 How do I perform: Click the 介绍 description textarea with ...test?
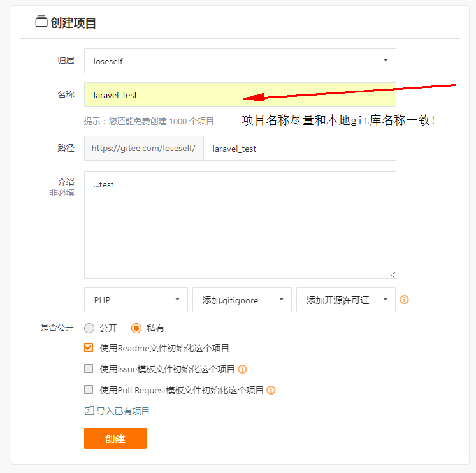click(x=240, y=225)
